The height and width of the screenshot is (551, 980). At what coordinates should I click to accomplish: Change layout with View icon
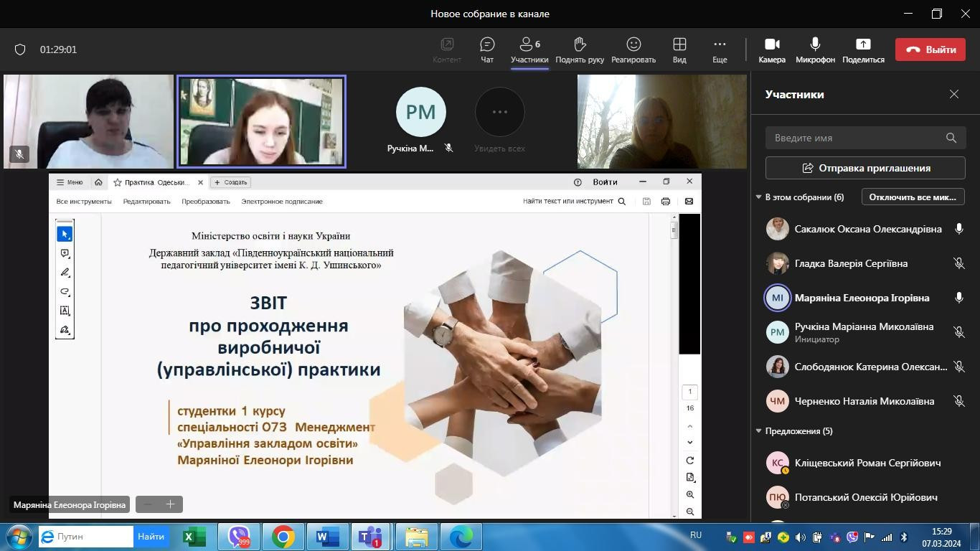tap(679, 50)
